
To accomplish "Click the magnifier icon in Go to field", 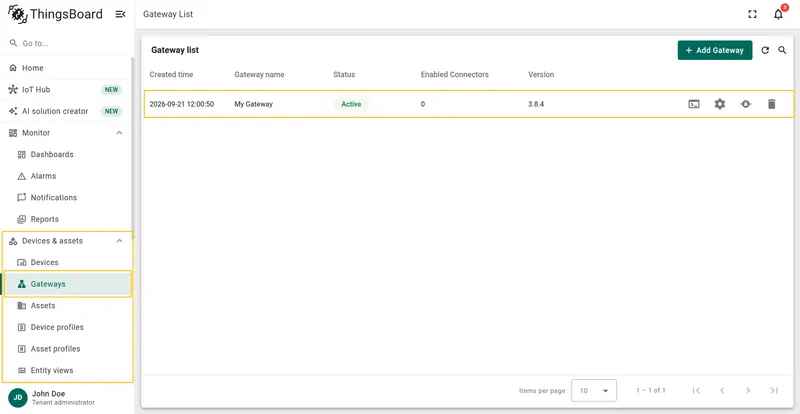I will (x=13, y=43).
